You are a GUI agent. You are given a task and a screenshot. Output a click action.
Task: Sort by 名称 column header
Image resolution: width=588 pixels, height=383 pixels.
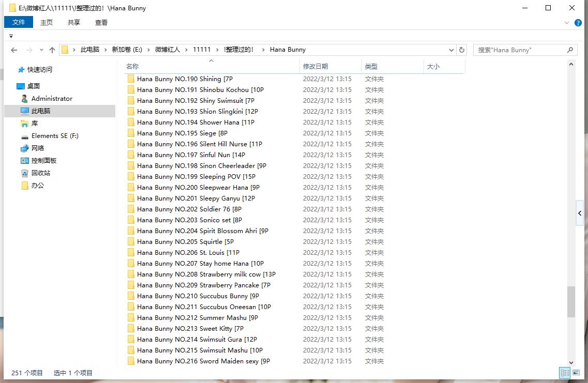pos(212,66)
